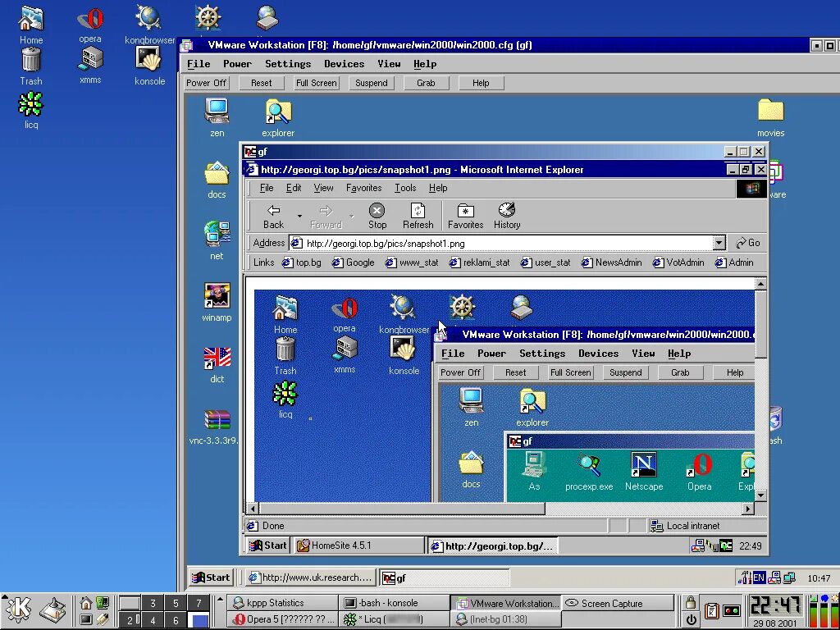Expand the IE address bar dropdown
Screen dimensions: 840x630
point(719,243)
